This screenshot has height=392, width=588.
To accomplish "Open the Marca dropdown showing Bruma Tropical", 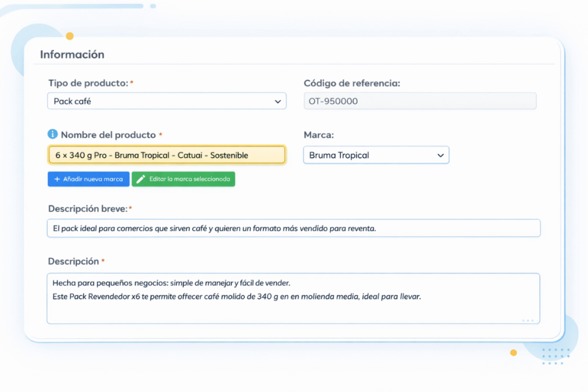I will point(376,155).
